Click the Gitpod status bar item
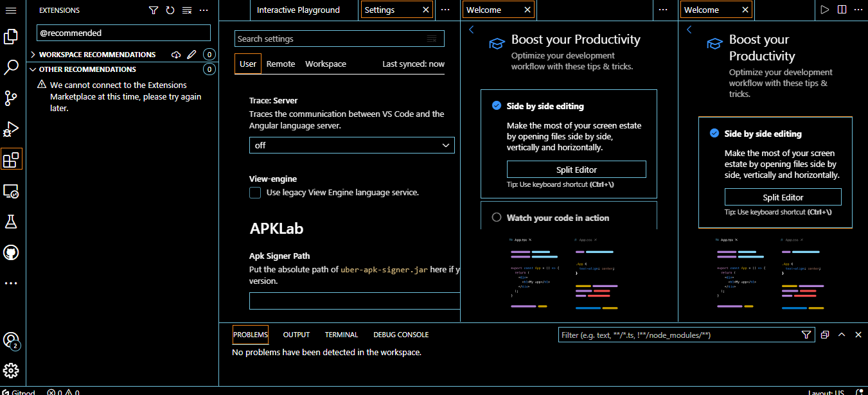 [18, 392]
